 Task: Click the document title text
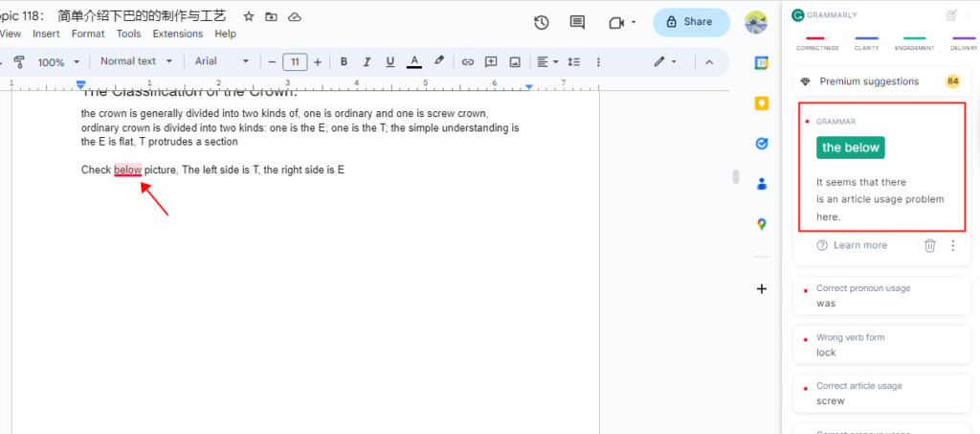tap(113, 16)
